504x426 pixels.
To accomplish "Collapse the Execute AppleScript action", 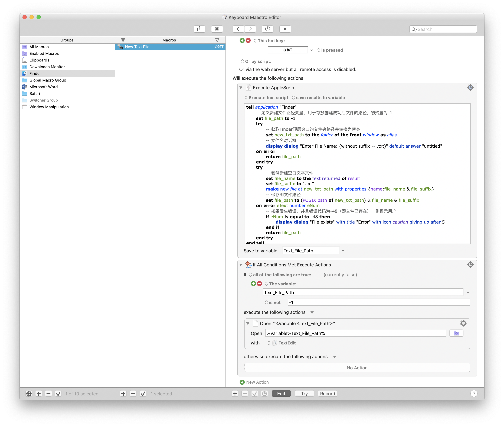I will click(x=241, y=88).
